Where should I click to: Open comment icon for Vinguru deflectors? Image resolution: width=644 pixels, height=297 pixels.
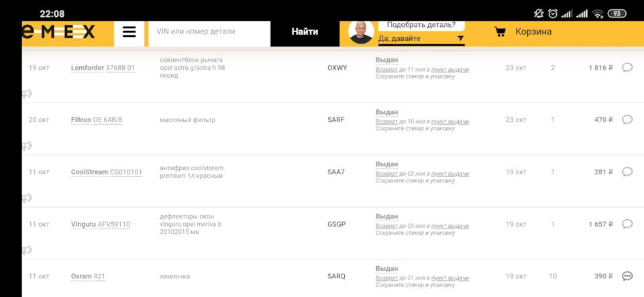pos(627,224)
